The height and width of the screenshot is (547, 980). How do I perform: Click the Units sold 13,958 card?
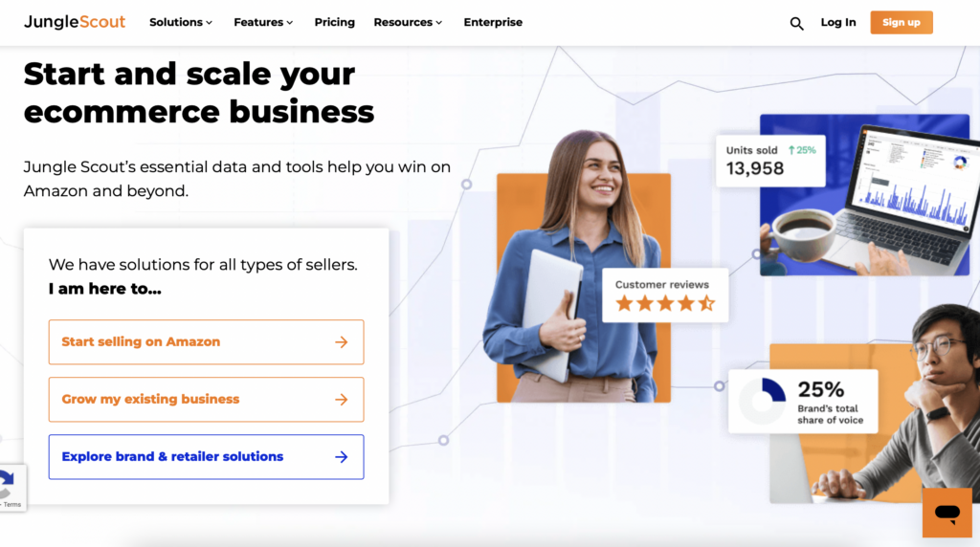770,161
